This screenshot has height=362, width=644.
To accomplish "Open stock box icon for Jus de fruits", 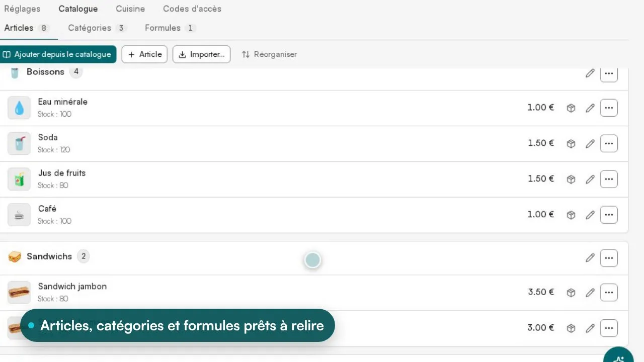I will click(571, 179).
